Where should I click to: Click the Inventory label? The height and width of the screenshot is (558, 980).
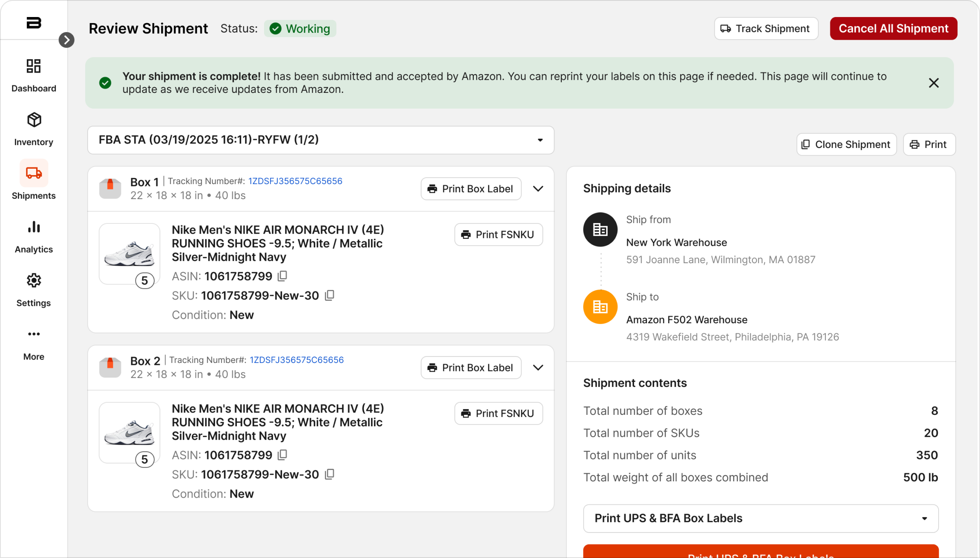(x=34, y=142)
